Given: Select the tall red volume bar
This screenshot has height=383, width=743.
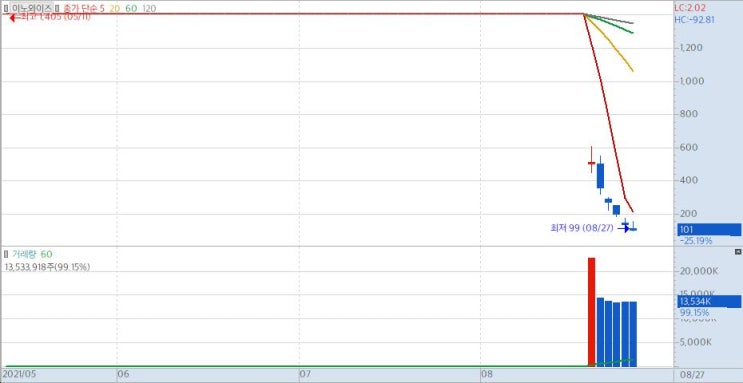Looking at the screenshot, I should pos(591,311).
